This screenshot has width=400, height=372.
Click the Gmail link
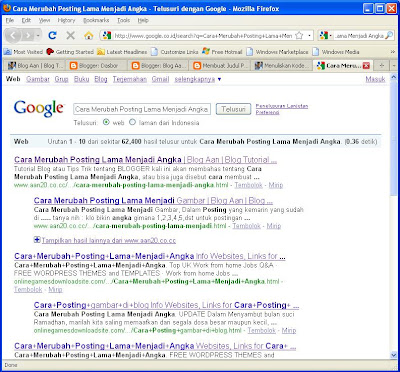[160, 79]
